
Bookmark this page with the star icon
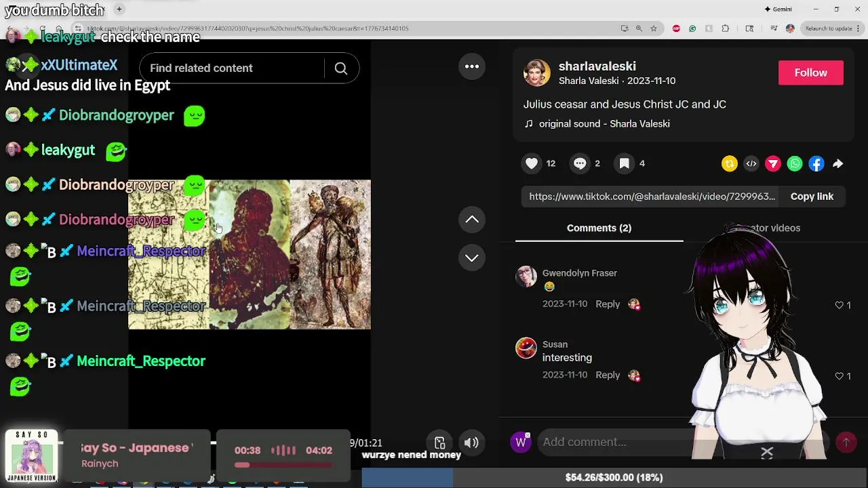[654, 28]
